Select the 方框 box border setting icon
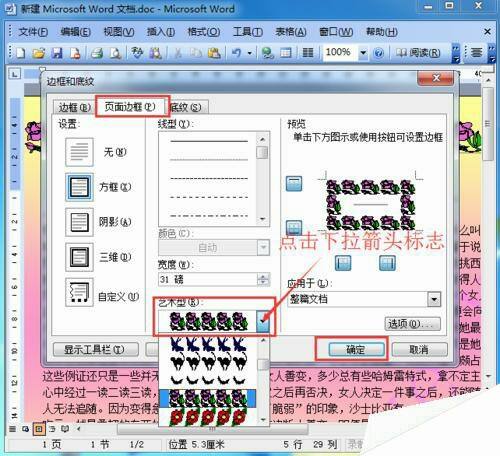Screen dimensions: 500x456 point(79,187)
